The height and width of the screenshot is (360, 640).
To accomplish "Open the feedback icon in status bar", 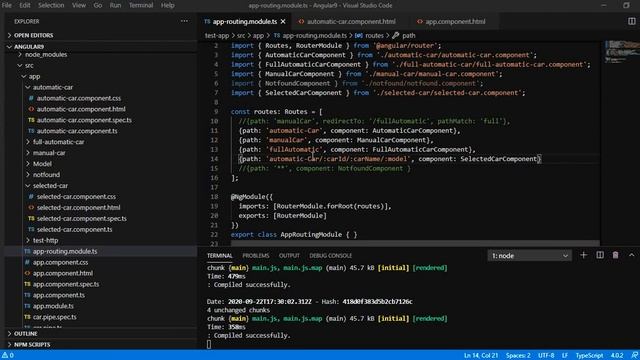I will [x=634, y=355].
